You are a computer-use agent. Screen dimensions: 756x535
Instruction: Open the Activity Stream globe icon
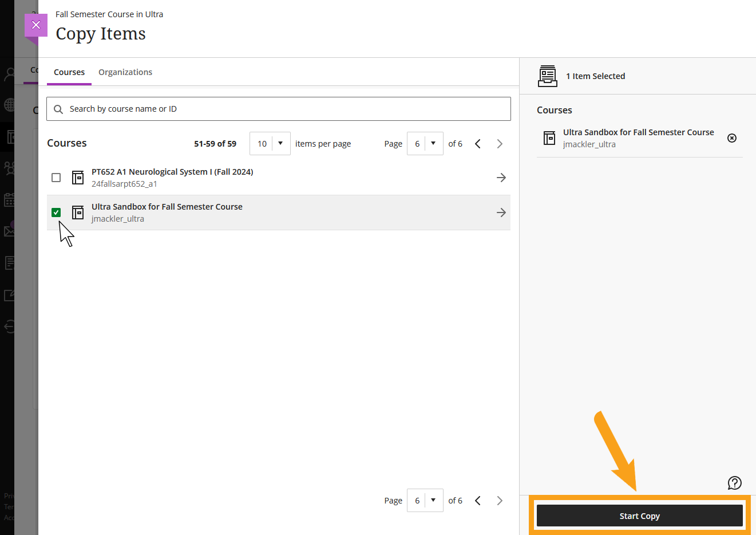pos(9,105)
